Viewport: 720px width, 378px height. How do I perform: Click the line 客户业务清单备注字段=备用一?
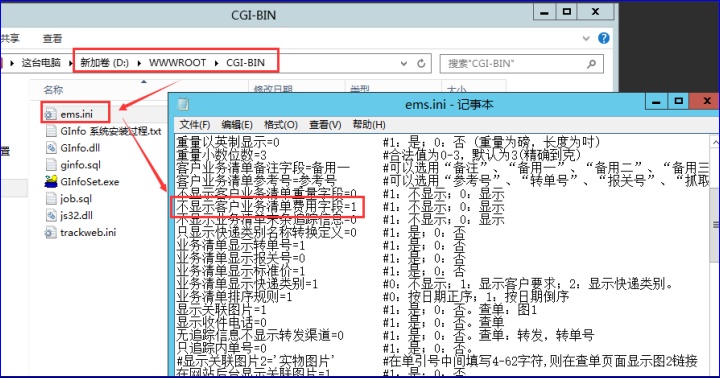pyautogui.click(x=263, y=168)
